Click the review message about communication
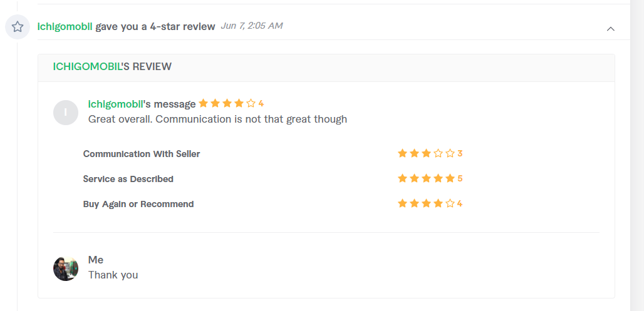This screenshot has height=311, width=644. [217, 120]
